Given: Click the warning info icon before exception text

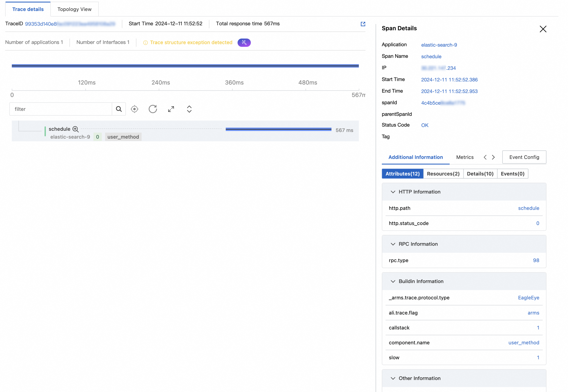Looking at the screenshot, I should click(145, 43).
